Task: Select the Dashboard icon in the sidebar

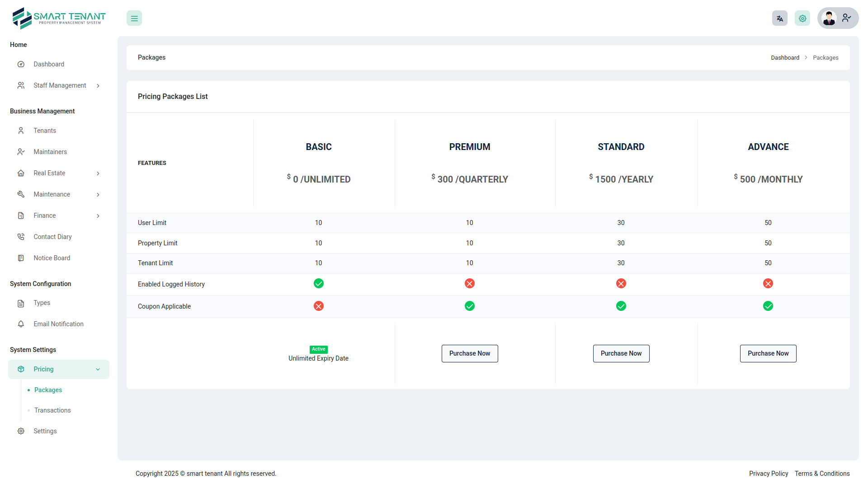Action: 21,64
